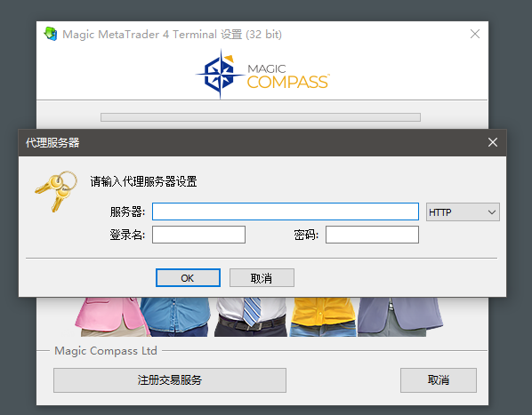Close the 代理服务器 dialog
This screenshot has width=532, height=415.
pos(493,142)
